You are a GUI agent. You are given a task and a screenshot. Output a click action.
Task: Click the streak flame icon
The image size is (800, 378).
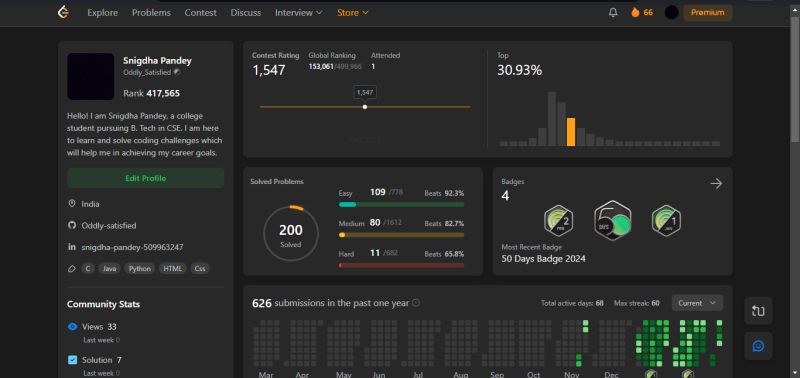635,12
